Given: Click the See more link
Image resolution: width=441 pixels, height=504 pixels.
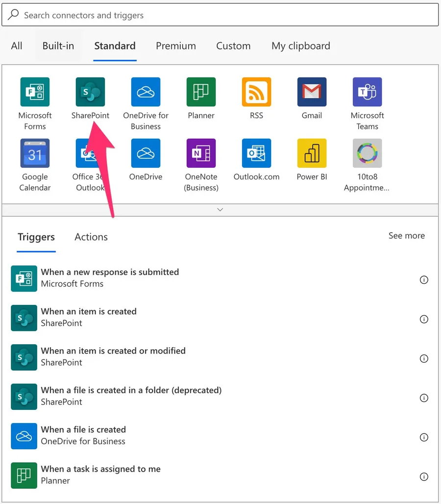Looking at the screenshot, I should point(406,236).
